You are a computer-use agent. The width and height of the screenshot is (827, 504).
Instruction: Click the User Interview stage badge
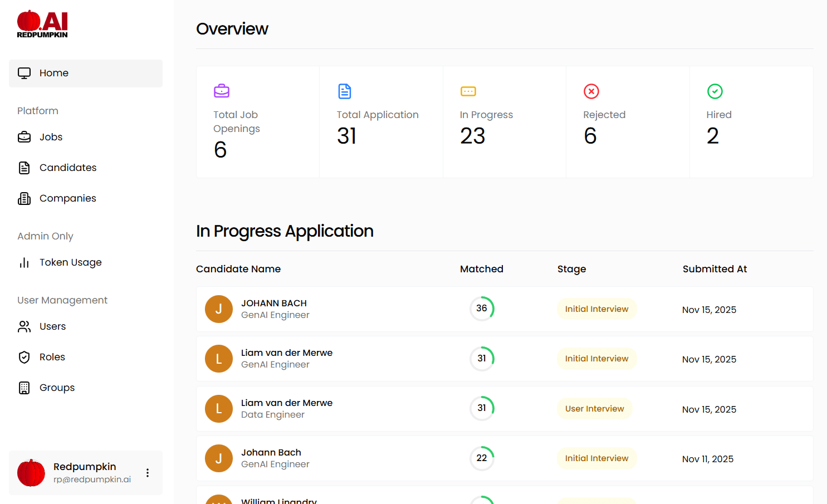pyautogui.click(x=594, y=409)
